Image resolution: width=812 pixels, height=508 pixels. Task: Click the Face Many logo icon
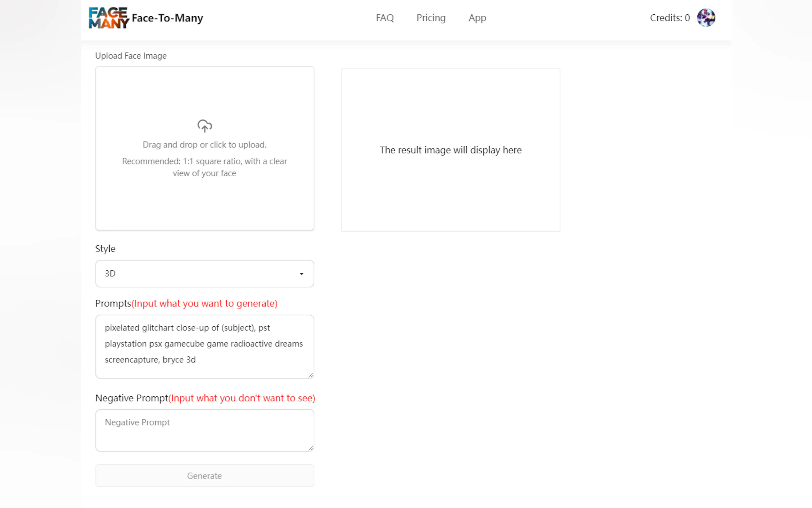pyautogui.click(x=108, y=18)
